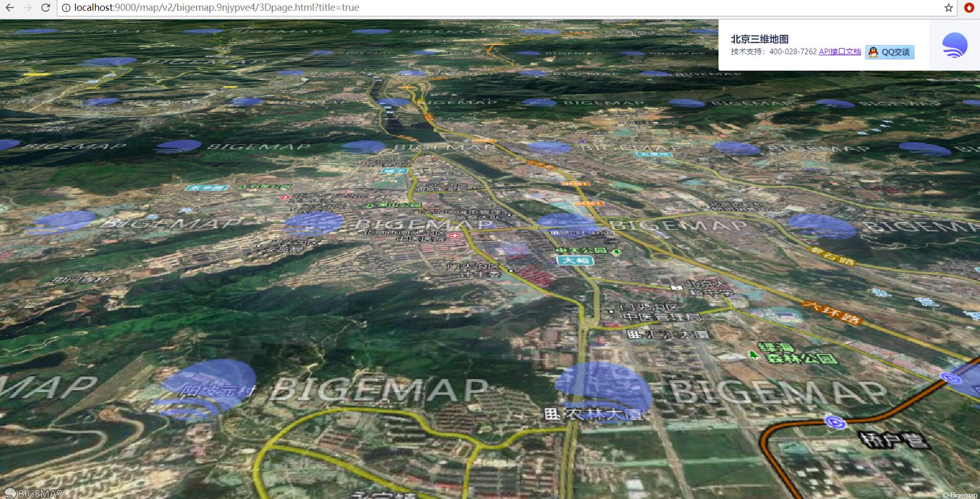View site information icon in address bar
The image size is (980, 499).
(x=66, y=8)
